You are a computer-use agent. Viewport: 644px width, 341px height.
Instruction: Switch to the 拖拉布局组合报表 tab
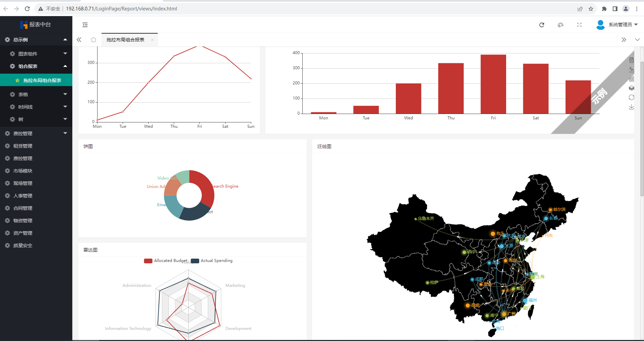click(125, 39)
